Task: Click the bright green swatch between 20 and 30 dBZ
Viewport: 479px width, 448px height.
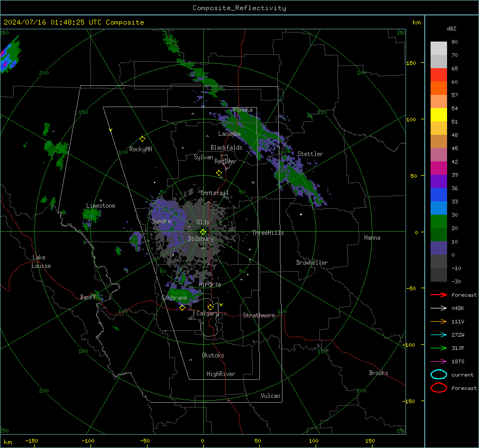Action: tap(439, 222)
